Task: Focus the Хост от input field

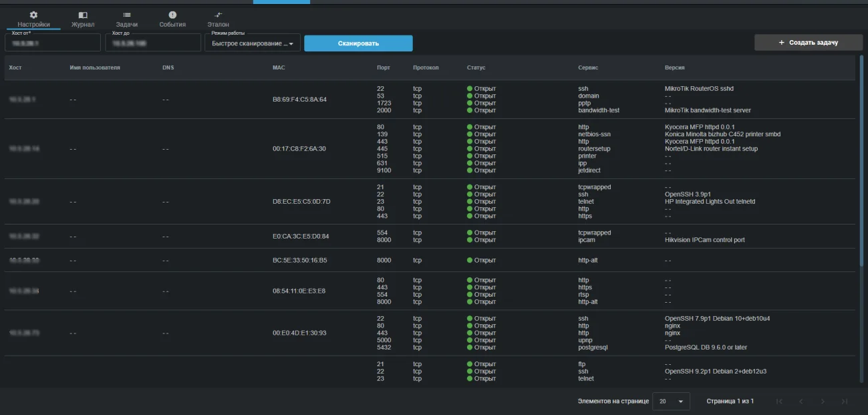Action: click(53, 43)
